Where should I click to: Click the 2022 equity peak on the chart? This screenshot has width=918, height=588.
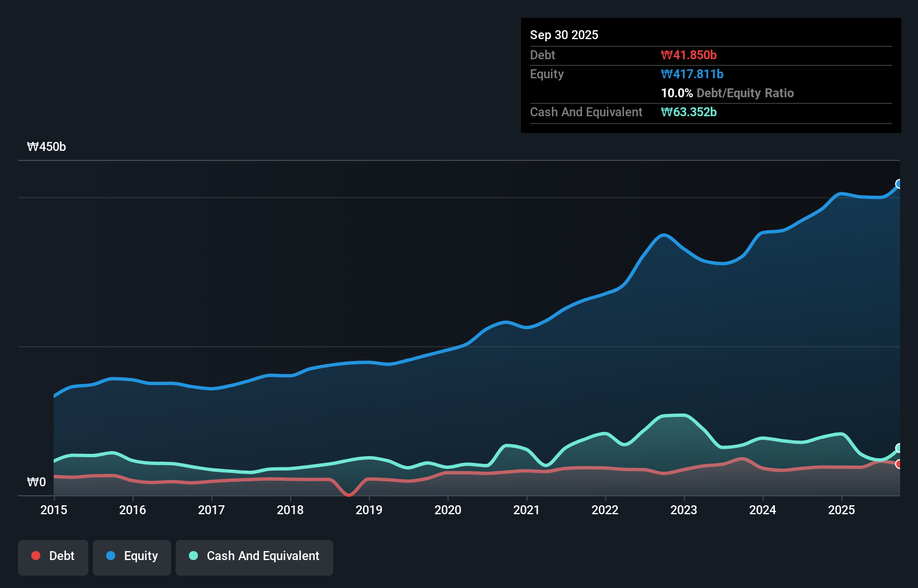[x=663, y=236]
